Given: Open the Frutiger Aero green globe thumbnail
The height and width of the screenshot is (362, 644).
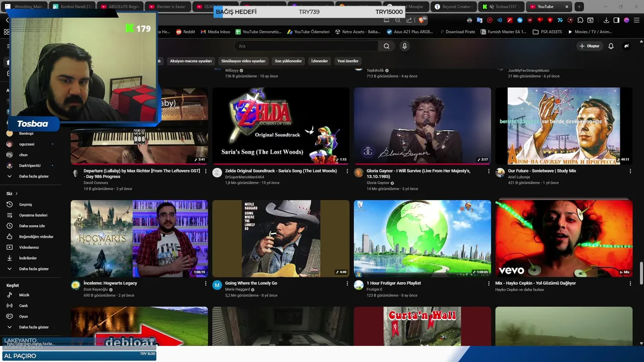Looking at the screenshot, I should (422, 239).
